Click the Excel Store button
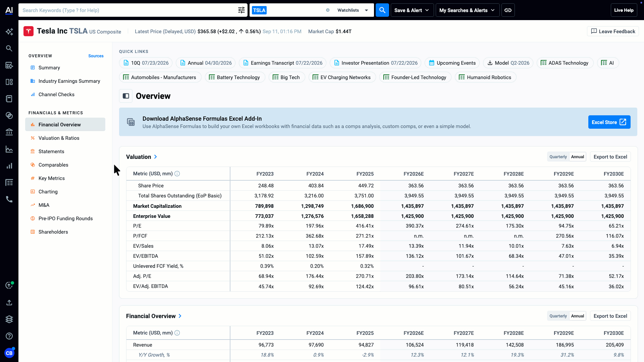 pyautogui.click(x=609, y=122)
